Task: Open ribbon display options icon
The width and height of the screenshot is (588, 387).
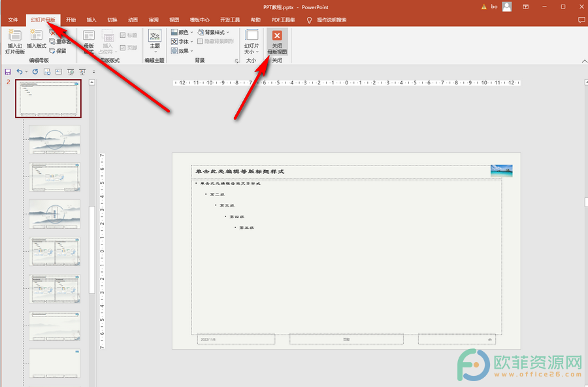Action: [x=526, y=7]
